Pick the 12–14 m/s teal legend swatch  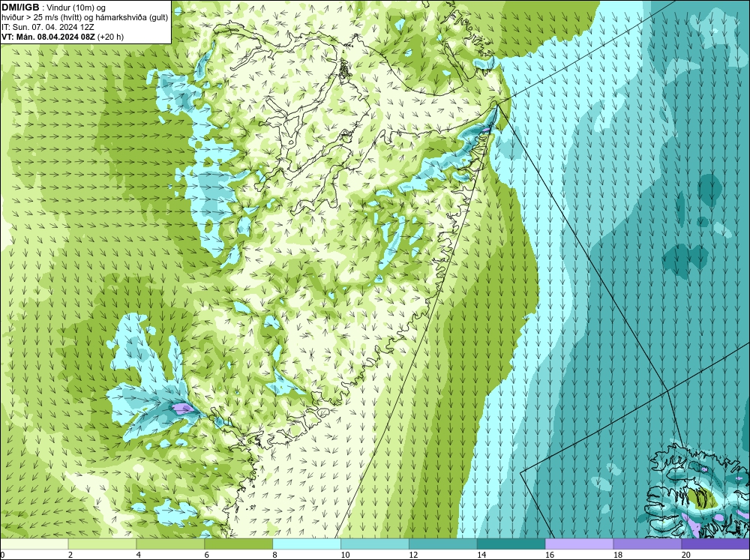(443, 544)
